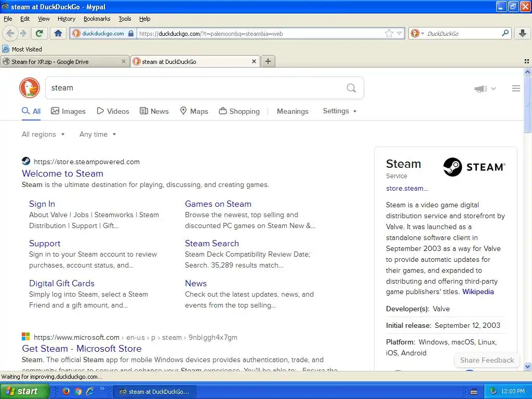Switch to Shopping results
This screenshot has height=399, width=532.
[x=239, y=111]
